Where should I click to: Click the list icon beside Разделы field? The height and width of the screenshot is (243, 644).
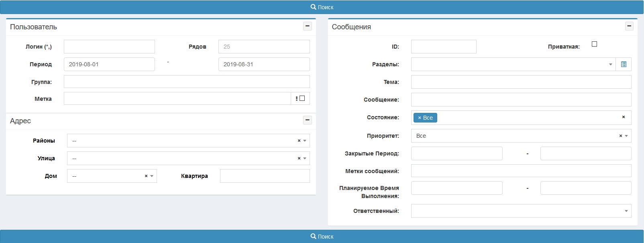coord(624,64)
